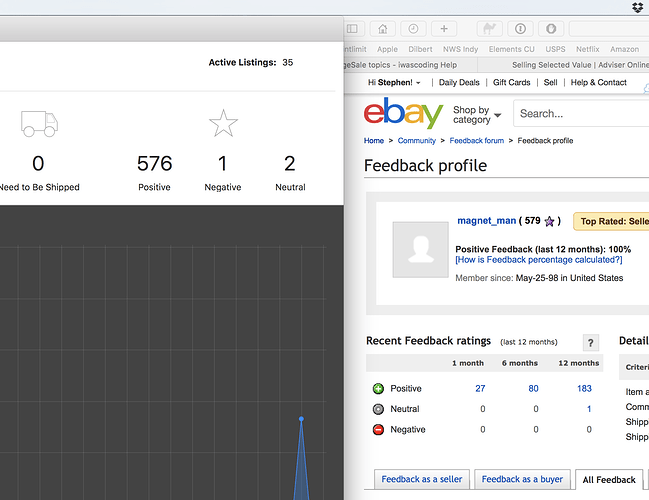The image size is (649, 500).
Task: Click the green Positive rating icon
Action: [378, 389]
